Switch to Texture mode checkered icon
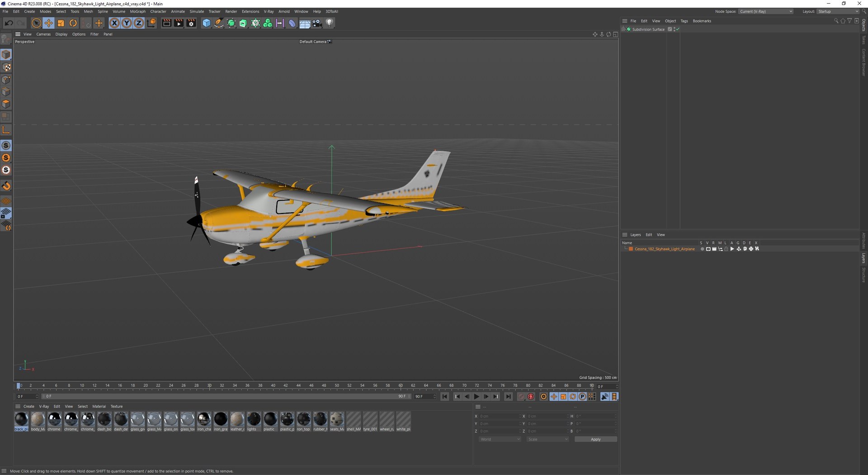868x475 pixels. point(6,67)
